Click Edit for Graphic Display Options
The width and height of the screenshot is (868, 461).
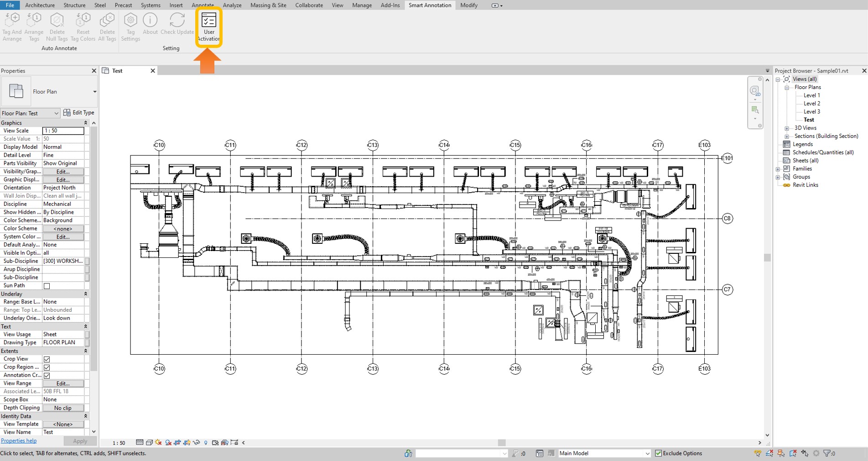coord(63,180)
